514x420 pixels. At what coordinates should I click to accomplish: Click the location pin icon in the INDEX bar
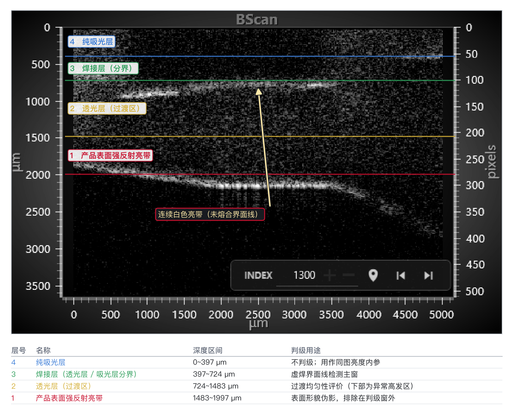pos(373,275)
